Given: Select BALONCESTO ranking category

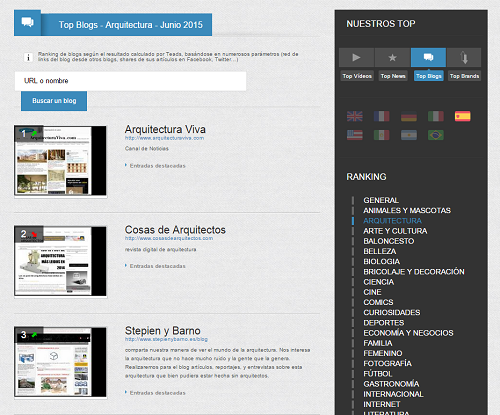Looking at the screenshot, I should [x=389, y=241].
